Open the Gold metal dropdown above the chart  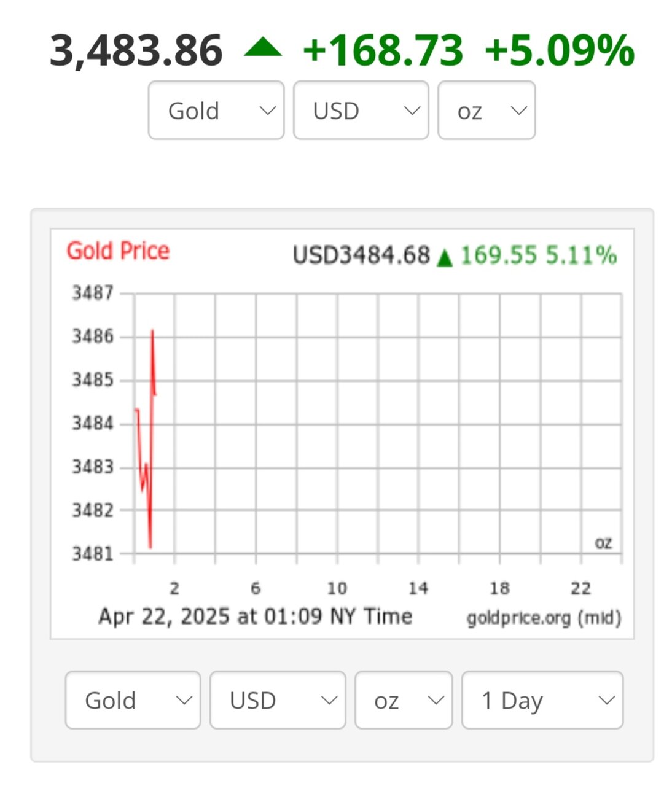216,111
